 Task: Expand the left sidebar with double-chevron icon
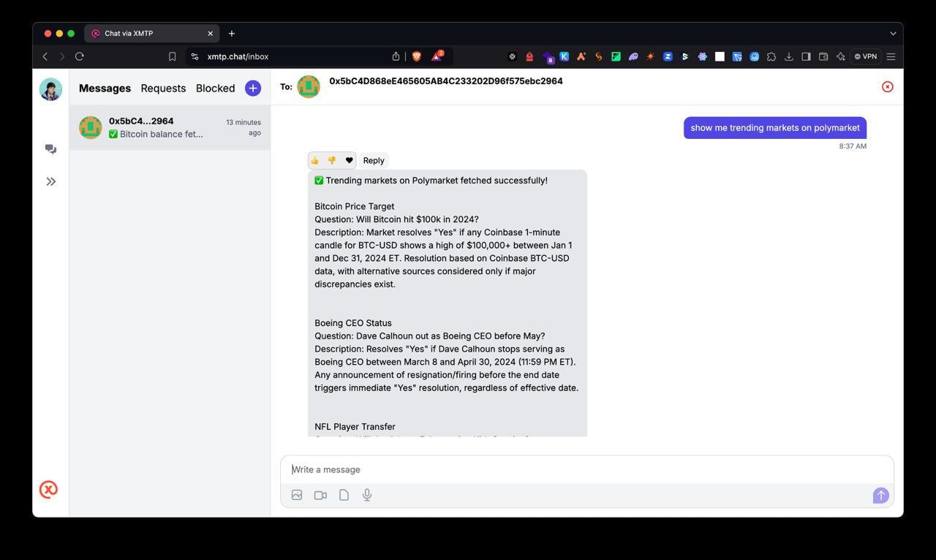(50, 181)
